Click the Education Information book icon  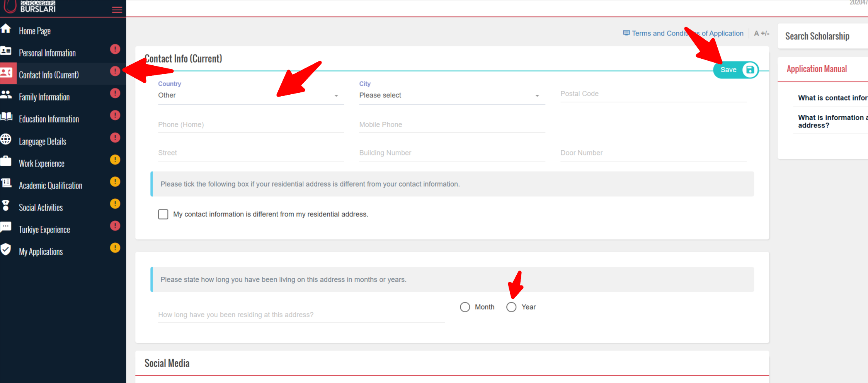pyautogui.click(x=6, y=117)
